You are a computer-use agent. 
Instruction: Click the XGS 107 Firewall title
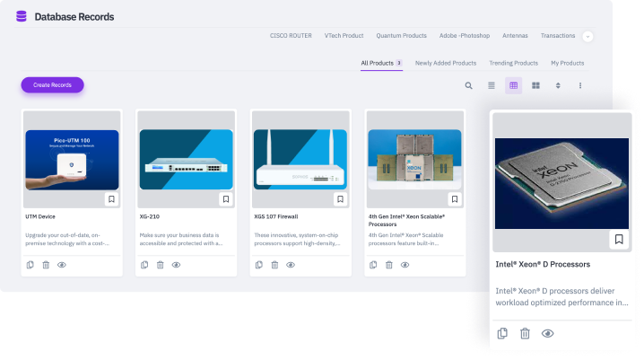coord(276,216)
